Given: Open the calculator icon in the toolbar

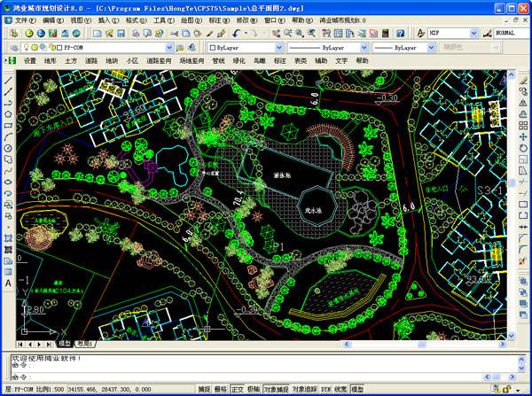Looking at the screenshot, I should 385,34.
